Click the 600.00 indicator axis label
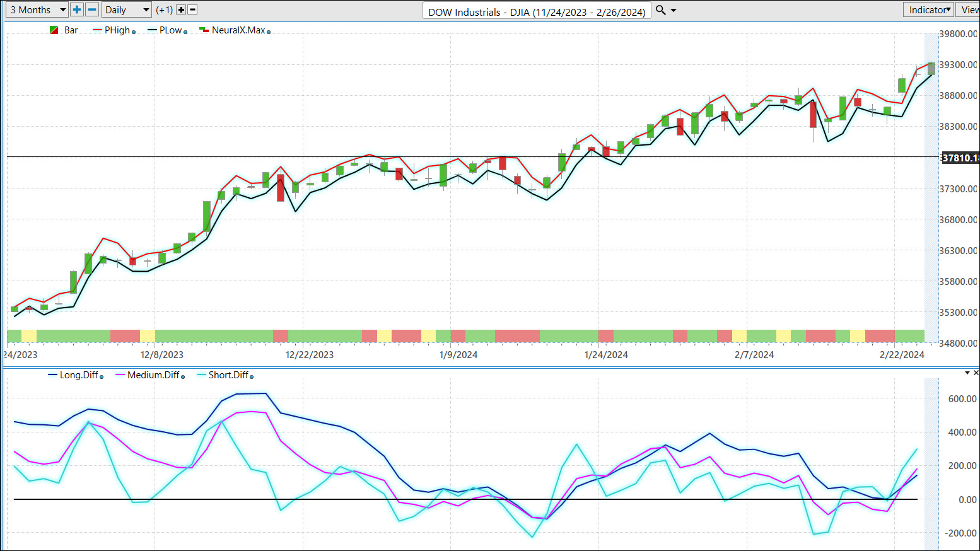 point(962,399)
